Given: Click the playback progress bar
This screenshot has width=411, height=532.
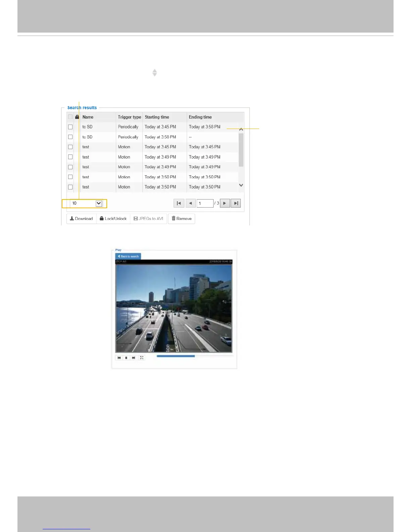Looking at the screenshot, I should [x=195, y=356].
